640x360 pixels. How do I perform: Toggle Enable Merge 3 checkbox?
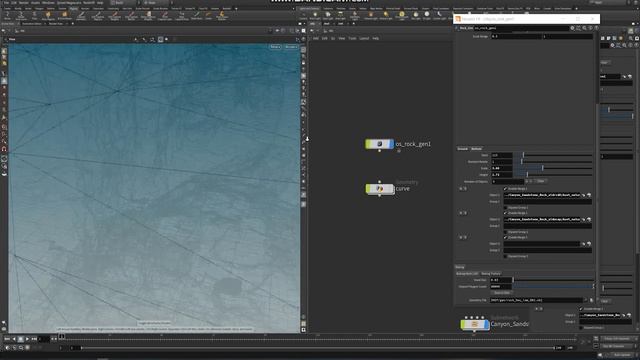pyautogui.click(x=505, y=237)
